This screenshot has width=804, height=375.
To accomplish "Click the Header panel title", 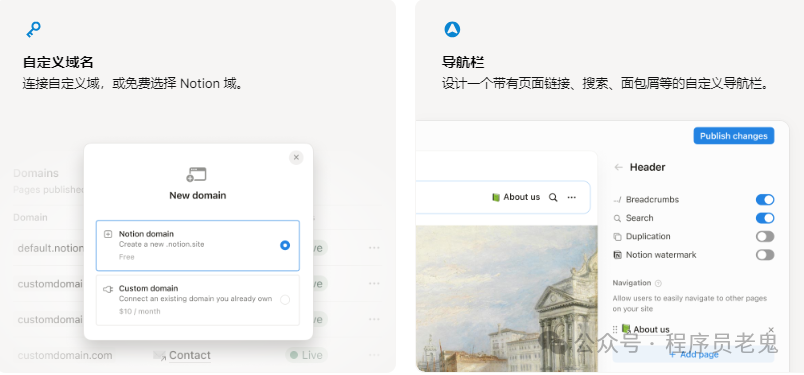I will (648, 167).
